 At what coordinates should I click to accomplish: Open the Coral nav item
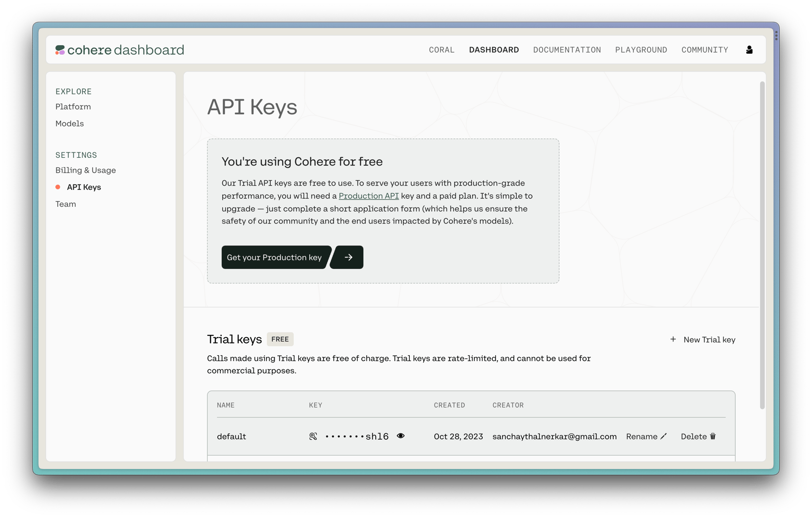tap(442, 50)
